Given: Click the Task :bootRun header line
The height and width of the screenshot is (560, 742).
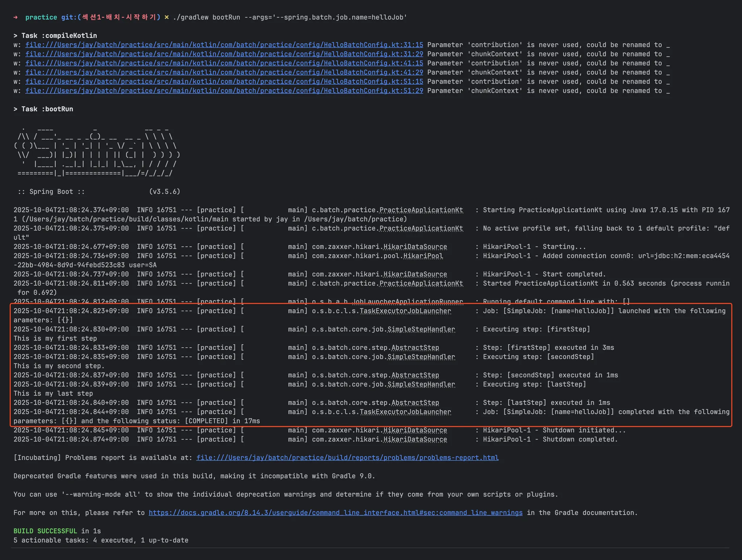Looking at the screenshot, I should pyautogui.click(x=43, y=109).
